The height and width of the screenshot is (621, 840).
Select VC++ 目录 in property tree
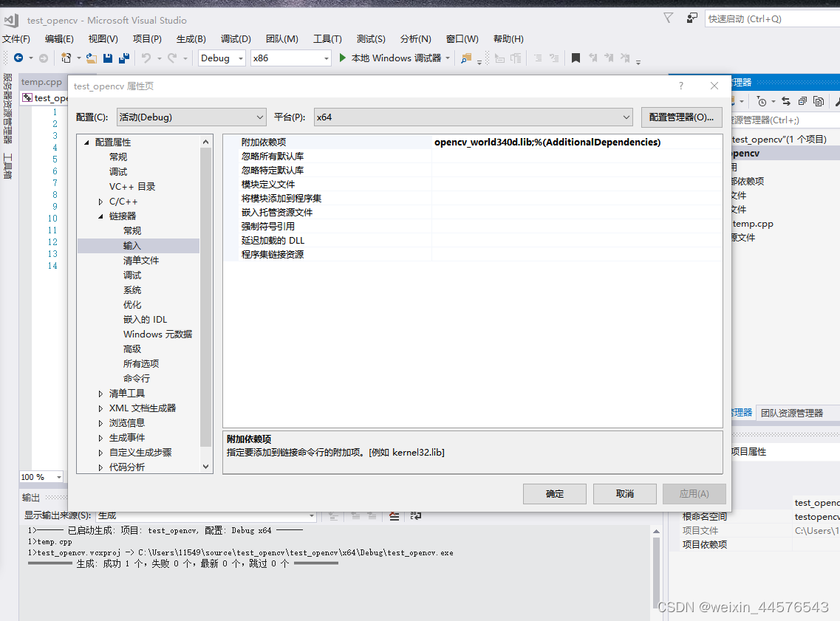[132, 186]
